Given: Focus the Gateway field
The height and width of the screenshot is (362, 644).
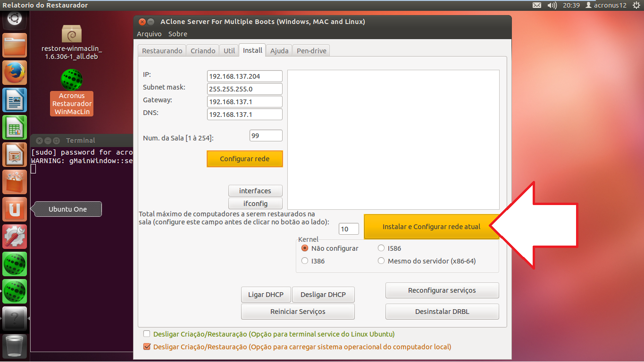Looking at the screenshot, I should (245, 102).
